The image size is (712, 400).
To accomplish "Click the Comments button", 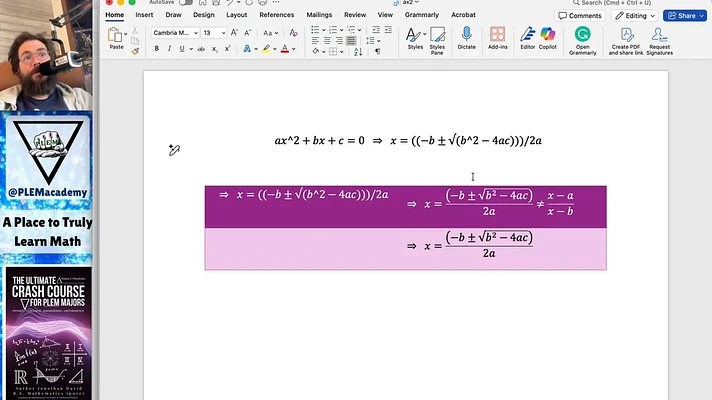I will [579, 15].
